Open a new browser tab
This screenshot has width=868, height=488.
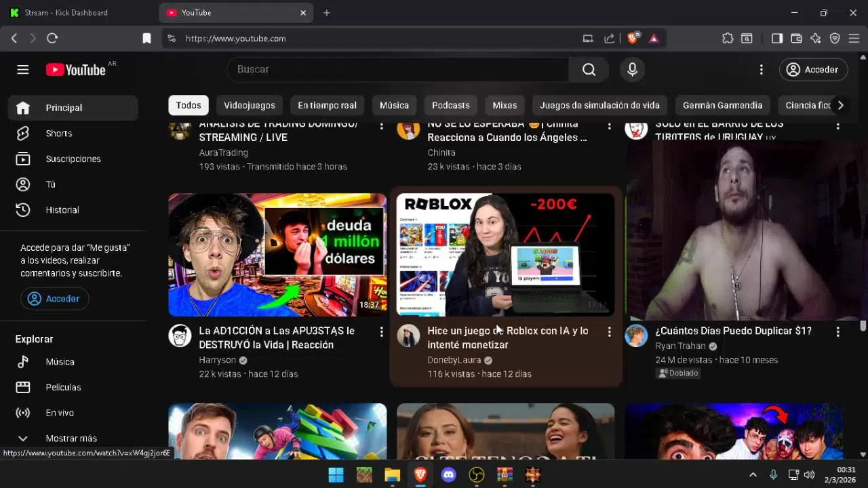(x=326, y=13)
